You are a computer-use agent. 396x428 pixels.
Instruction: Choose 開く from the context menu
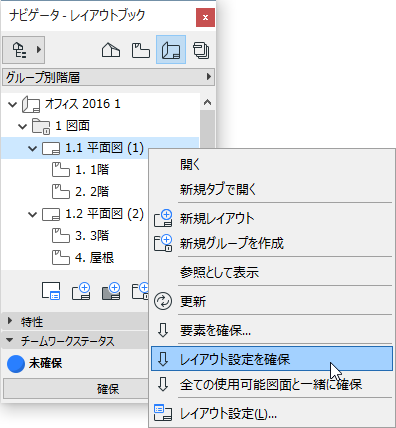pos(271,164)
